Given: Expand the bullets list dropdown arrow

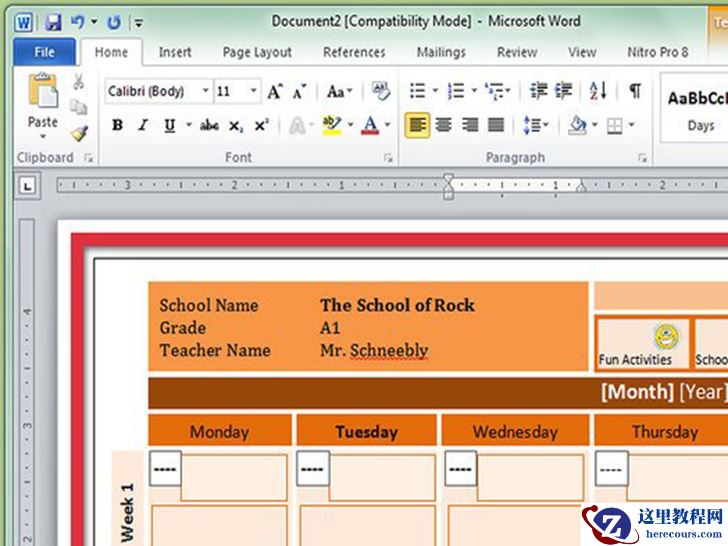Looking at the screenshot, I should point(436,91).
